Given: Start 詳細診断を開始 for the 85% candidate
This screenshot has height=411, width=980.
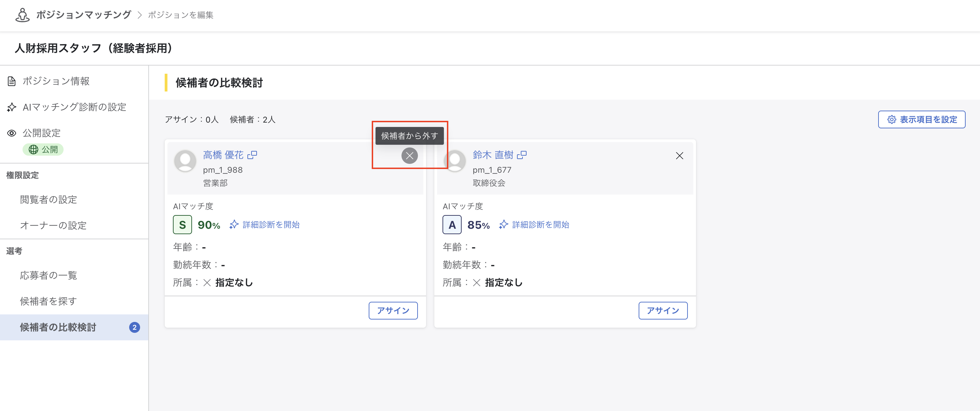Looking at the screenshot, I should tap(534, 225).
